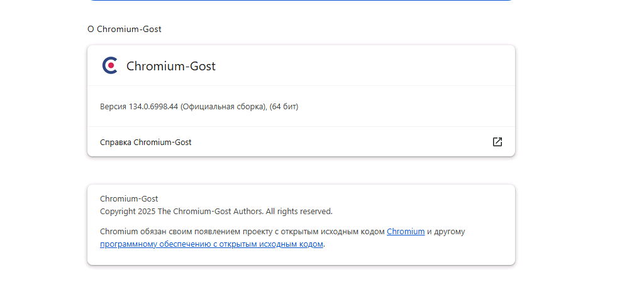
Task: Click the large Chromium-Gost title beside the logo
Action: click(171, 66)
